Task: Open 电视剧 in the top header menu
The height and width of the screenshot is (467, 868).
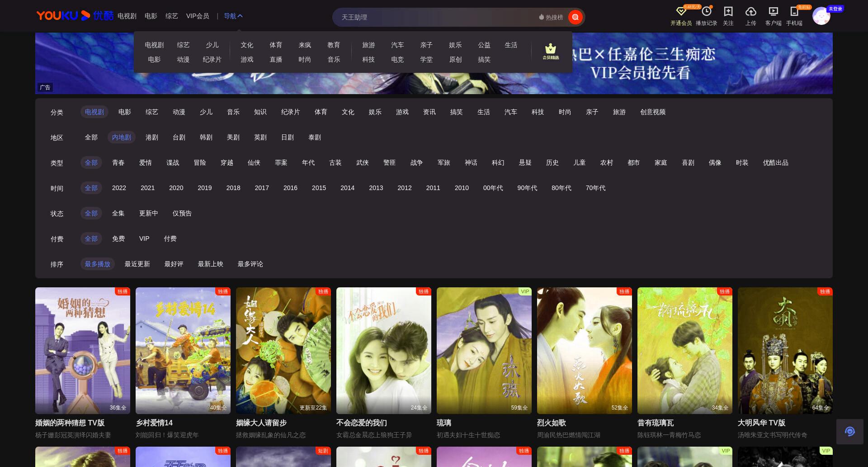Action: coord(127,16)
